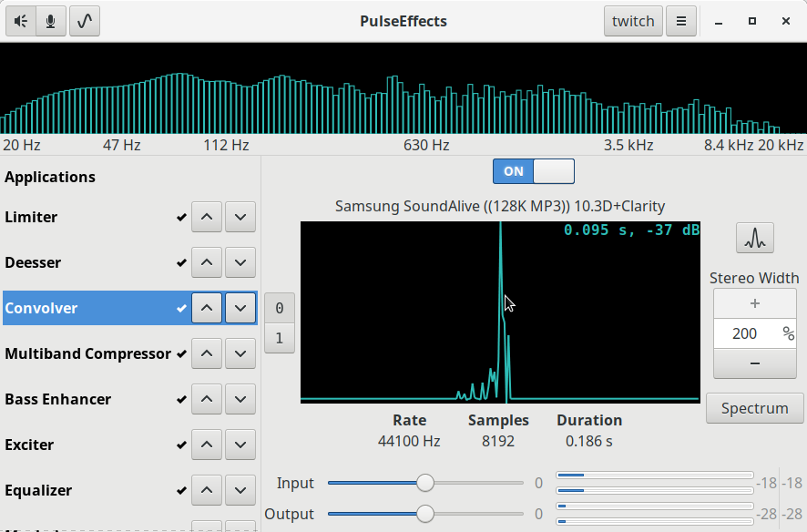This screenshot has width=807, height=532.
Task: Select the microphone input effects icon
Action: click(x=50, y=21)
